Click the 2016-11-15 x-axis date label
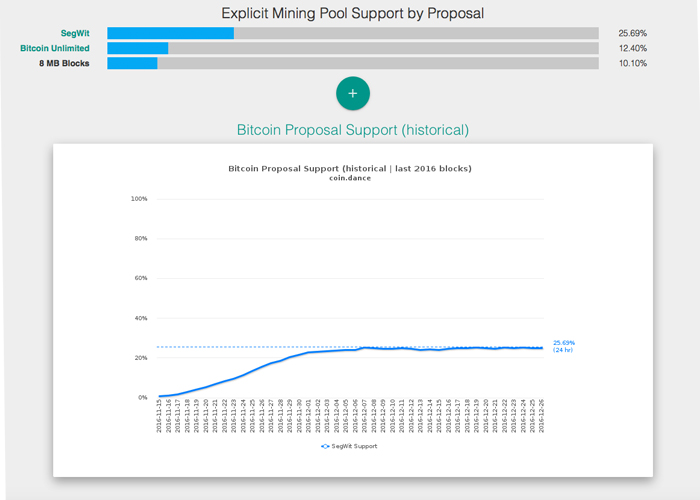 [159, 416]
